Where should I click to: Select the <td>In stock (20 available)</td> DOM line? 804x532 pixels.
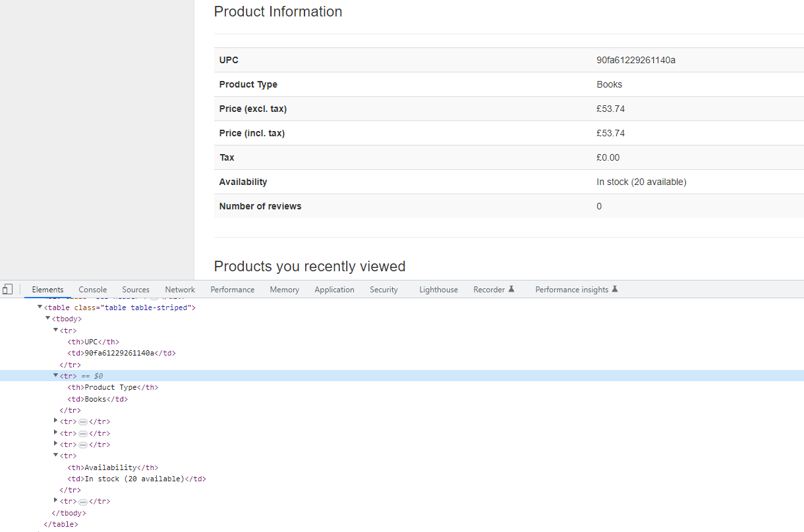[x=136, y=479]
